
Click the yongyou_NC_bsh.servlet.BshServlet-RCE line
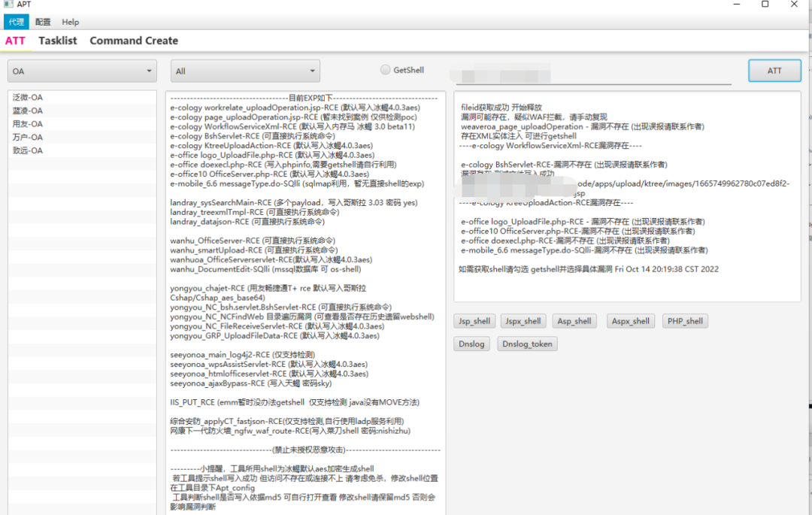pyautogui.click(x=281, y=307)
